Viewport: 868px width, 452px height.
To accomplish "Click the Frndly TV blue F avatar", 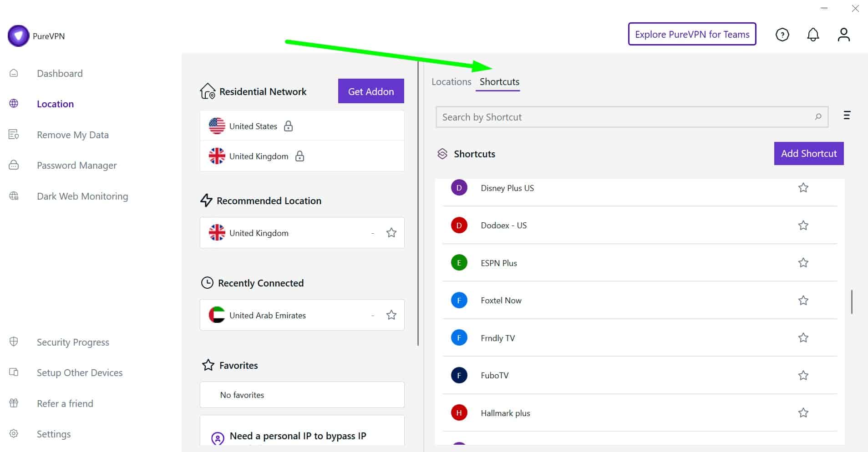I will pos(459,338).
